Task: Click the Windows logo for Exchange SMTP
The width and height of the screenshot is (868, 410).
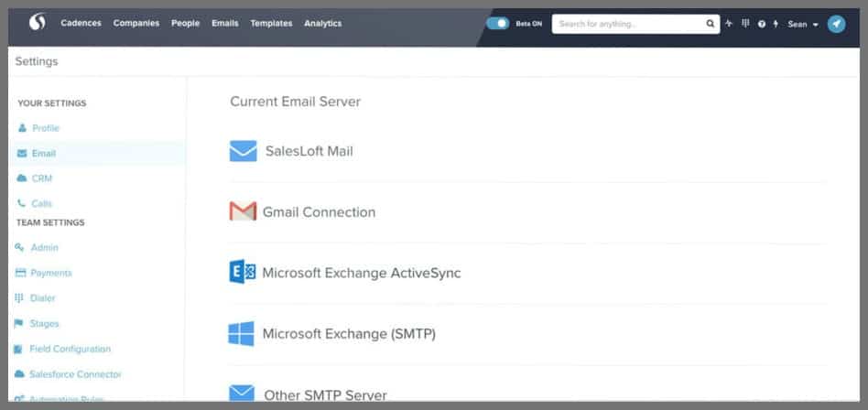Action: [x=242, y=334]
